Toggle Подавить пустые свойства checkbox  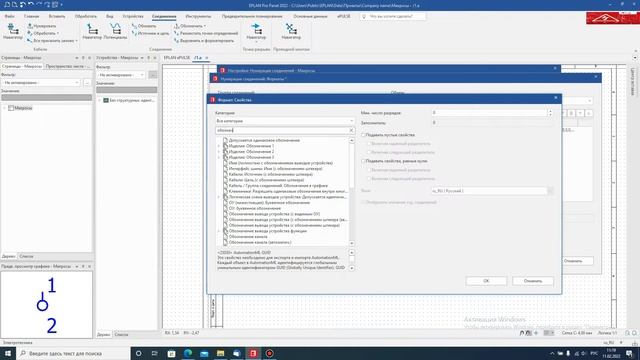click(363, 135)
